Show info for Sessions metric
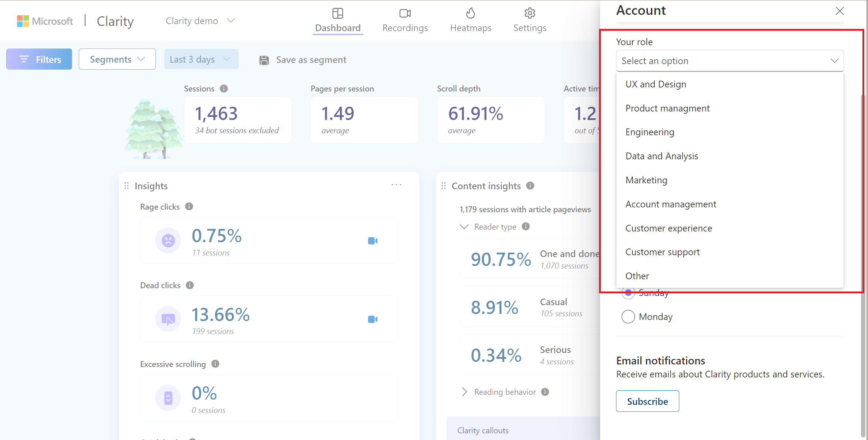Viewport: 868px width, 440px height. coord(224,89)
